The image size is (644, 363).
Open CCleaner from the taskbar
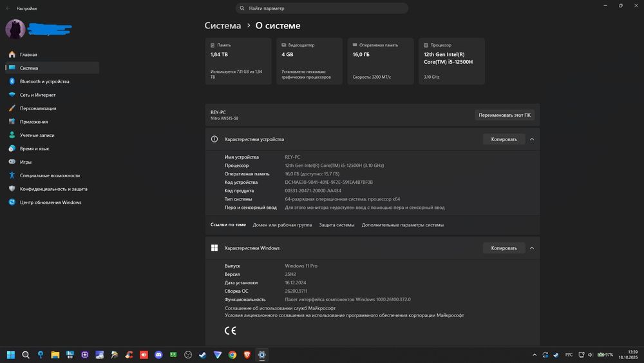point(129,355)
